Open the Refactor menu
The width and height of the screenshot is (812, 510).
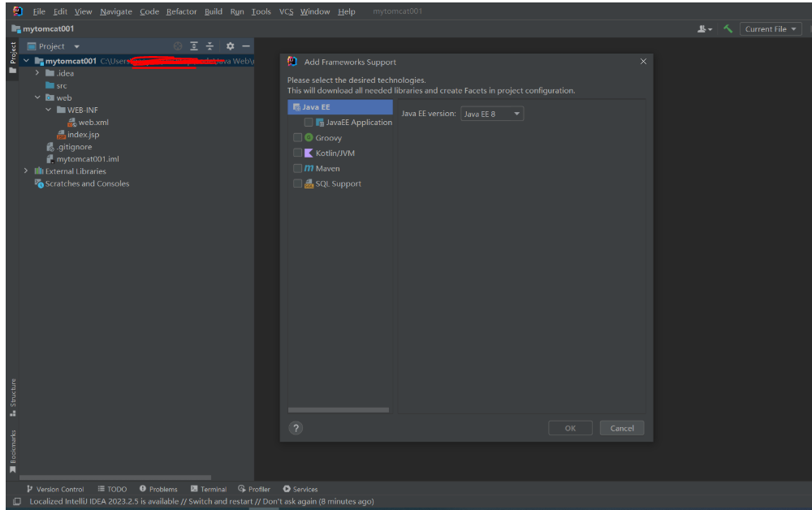(181, 11)
